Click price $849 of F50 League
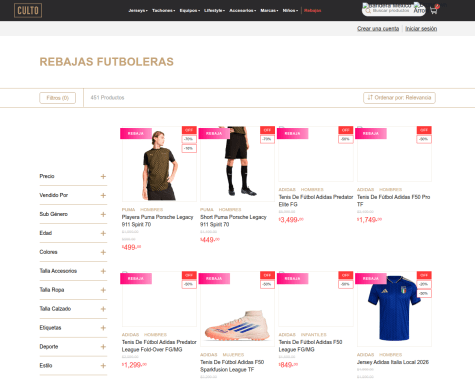Image resolution: width=475 pixels, height=380 pixels. [288, 365]
